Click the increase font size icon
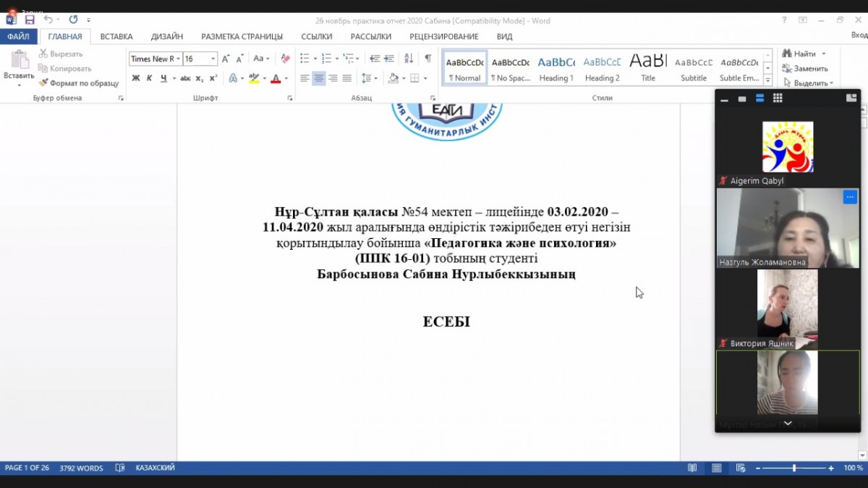The width and height of the screenshot is (868, 488). (x=226, y=59)
